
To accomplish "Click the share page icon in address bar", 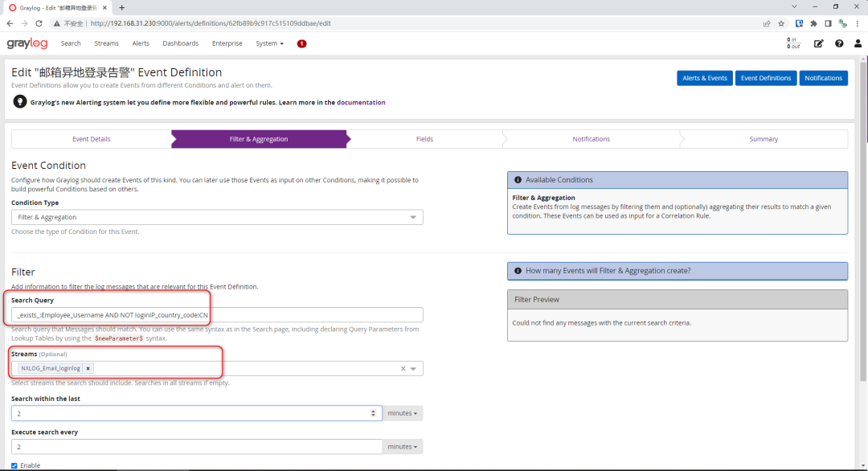I will point(767,23).
